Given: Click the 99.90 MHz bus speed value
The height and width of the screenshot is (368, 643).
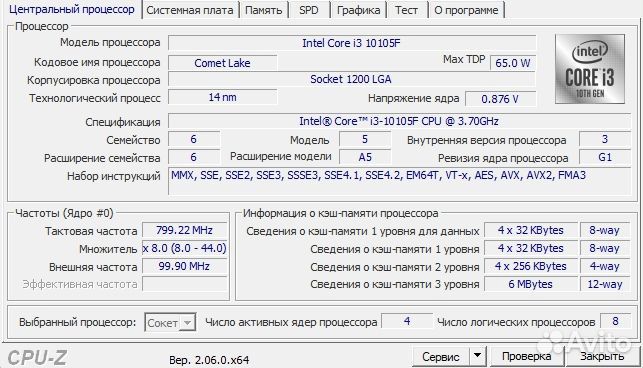Looking at the screenshot, I should click(x=184, y=266).
